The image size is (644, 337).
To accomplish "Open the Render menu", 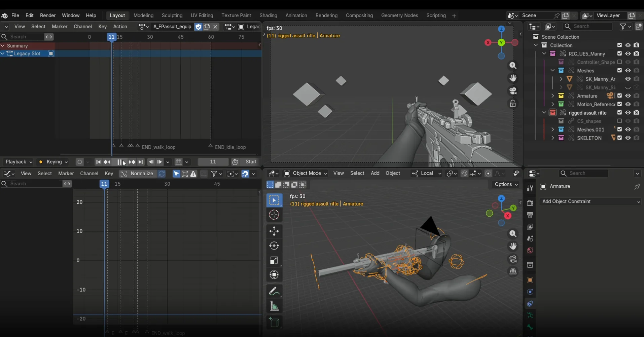I will tap(48, 15).
